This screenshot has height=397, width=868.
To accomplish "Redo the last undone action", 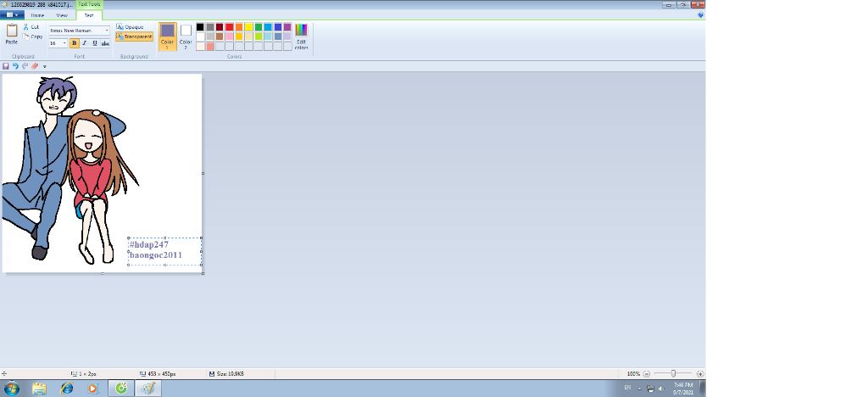I will tap(25, 66).
